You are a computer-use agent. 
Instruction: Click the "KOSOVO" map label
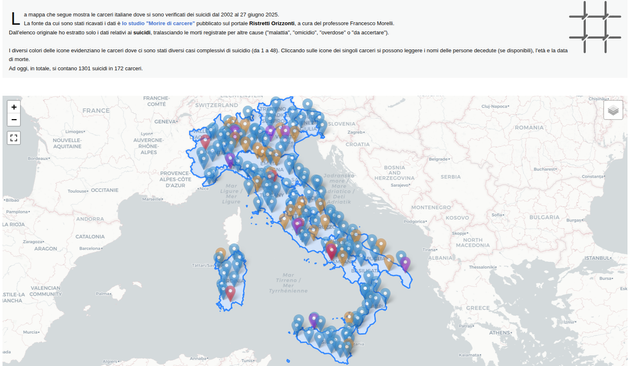tap(457, 218)
